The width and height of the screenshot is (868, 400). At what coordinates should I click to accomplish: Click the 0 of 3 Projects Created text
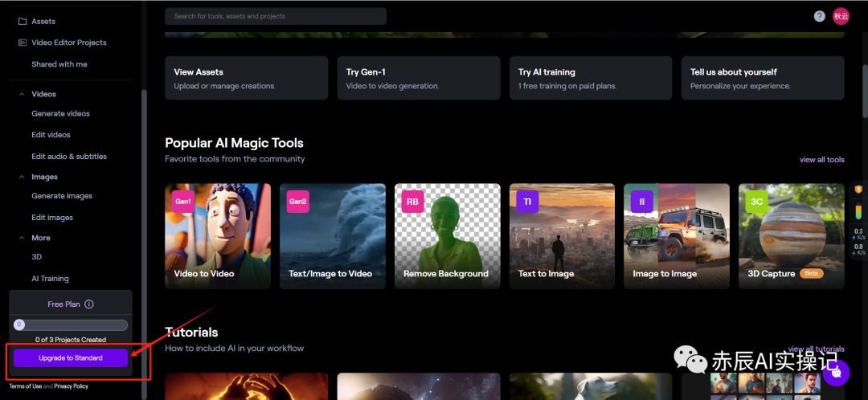[71, 340]
